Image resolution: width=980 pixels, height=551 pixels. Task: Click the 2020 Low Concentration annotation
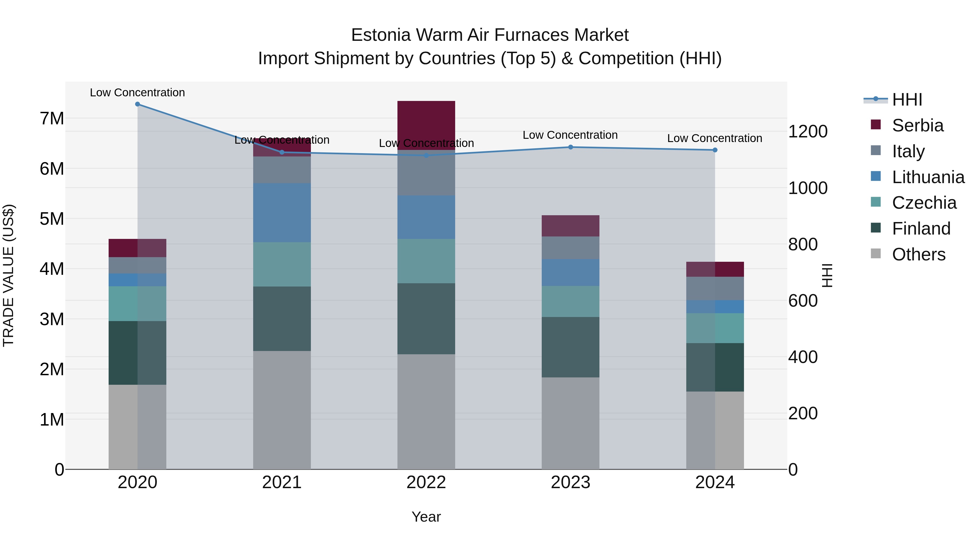137,93
